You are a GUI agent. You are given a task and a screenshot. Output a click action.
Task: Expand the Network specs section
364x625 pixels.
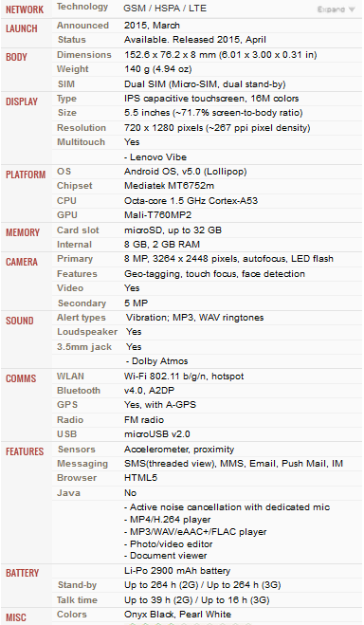click(x=336, y=9)
